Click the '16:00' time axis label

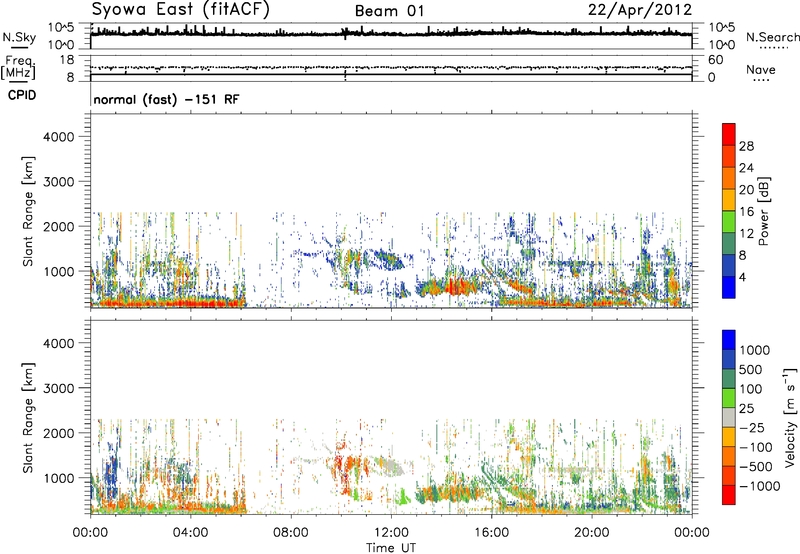491,533
